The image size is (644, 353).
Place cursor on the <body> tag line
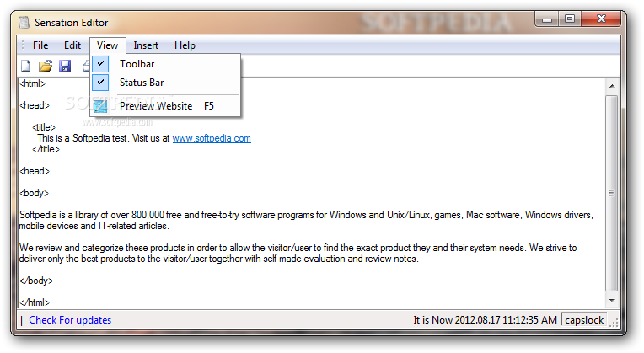[34, 193]
